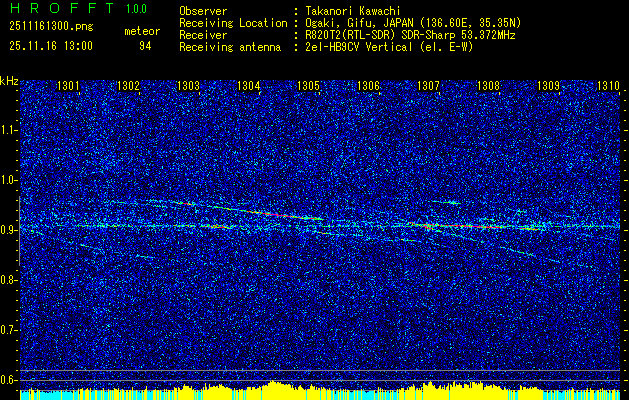Screen dimensions: 629x400
Task: Select the 1305 time label
Action: 308,86
